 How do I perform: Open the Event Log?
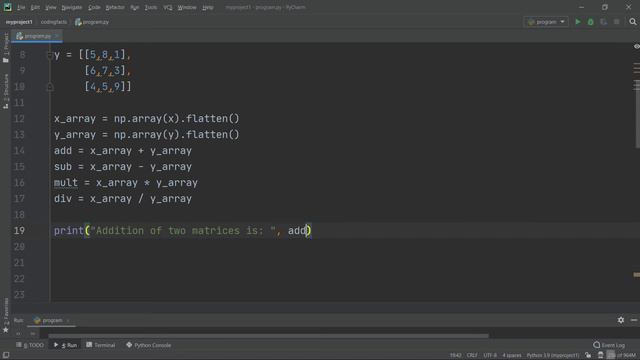tap(609, 345)
